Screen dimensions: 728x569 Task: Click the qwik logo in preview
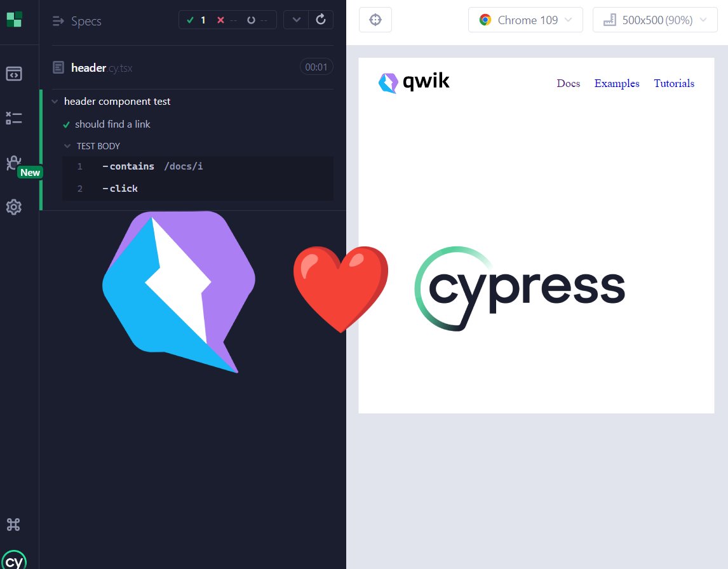click(414, 82)
